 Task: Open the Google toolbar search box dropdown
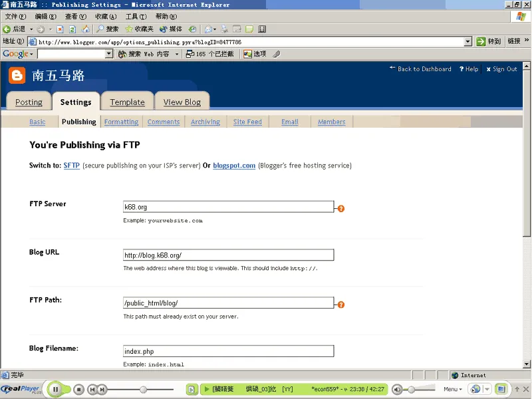point(109,54)
